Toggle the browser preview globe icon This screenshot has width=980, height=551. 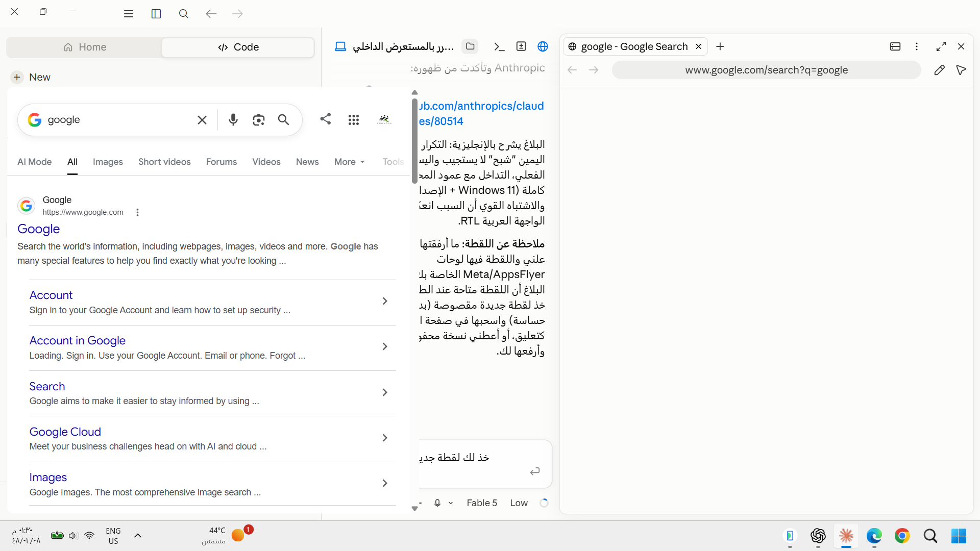(x=543, y=46)
